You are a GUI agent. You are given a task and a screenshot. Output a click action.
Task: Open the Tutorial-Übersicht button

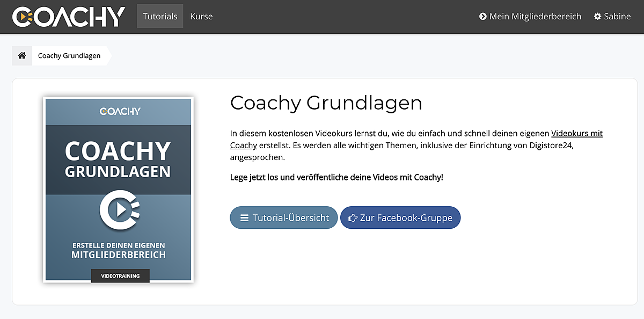(x=284, y=218)
